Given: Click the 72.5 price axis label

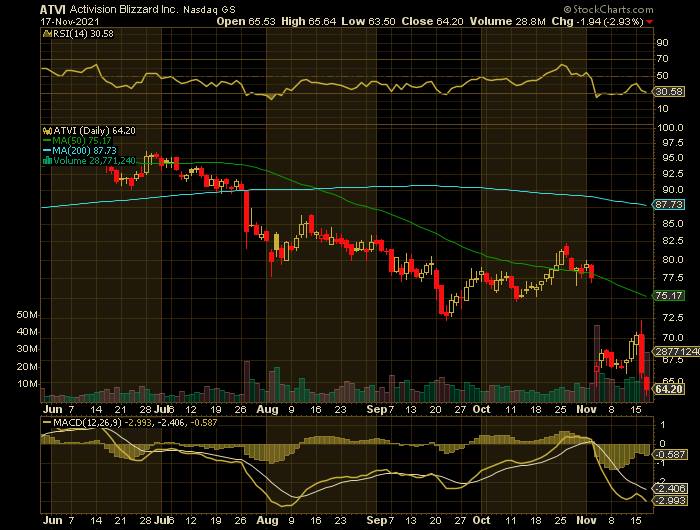Looking at the screenshot, I should pyautogui.click(x=672, y=317).
